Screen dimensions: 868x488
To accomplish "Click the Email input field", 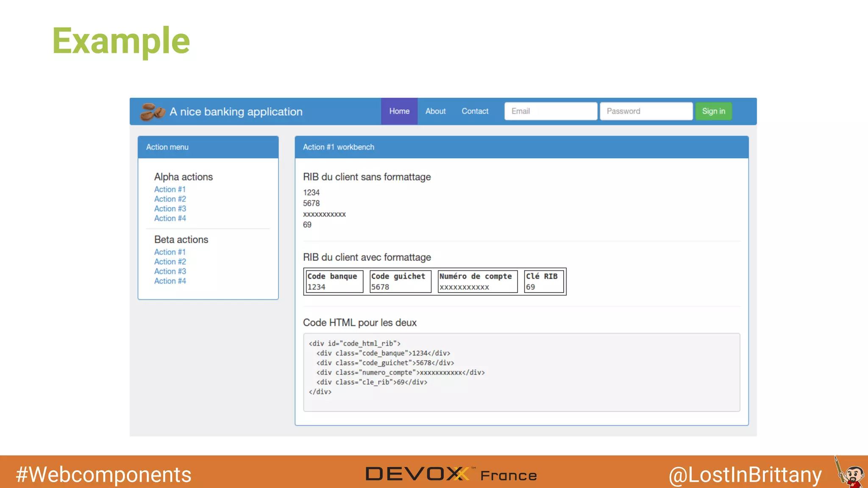I will (551, 111).
